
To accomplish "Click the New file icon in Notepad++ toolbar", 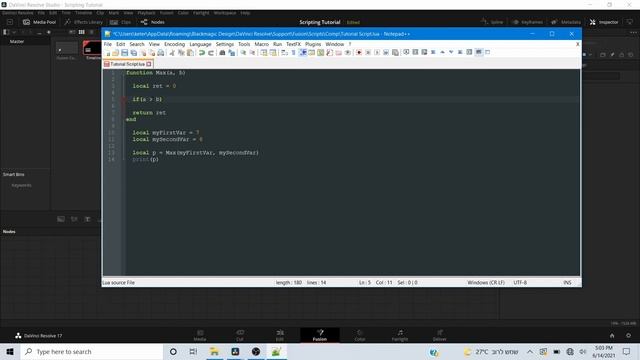I will pos(108,53).
